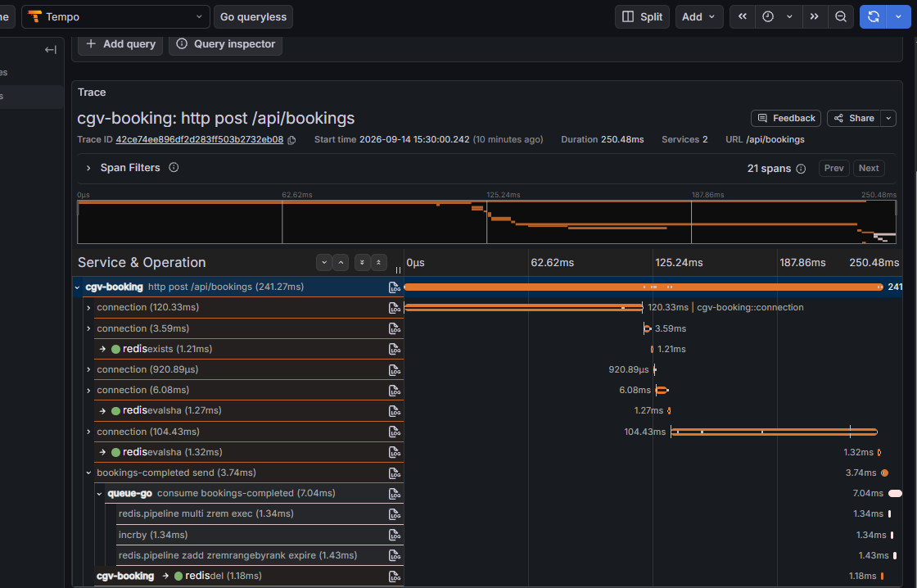Expand the connection (120.33ms) span
Viewport: 917px width, 588px height.
tap(88, 308)
